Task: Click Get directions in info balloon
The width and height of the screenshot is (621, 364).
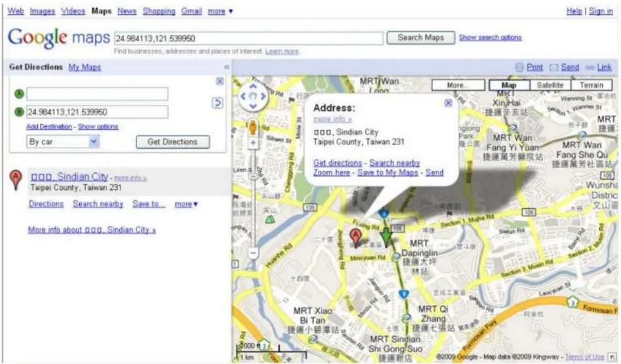Action: [x=338, y=163]
